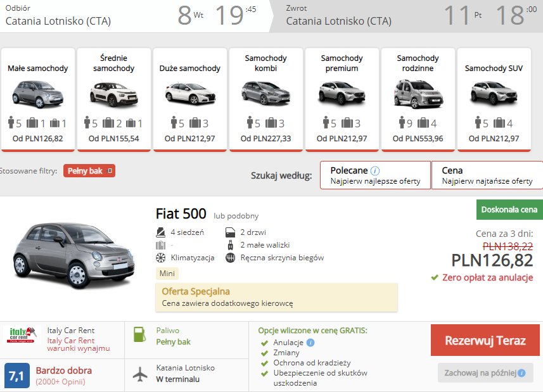Click the small Fiat 500 image in Małe samochody
This screenshot has height=392, width=543.
pyautogui.click(x=38, y=94)
